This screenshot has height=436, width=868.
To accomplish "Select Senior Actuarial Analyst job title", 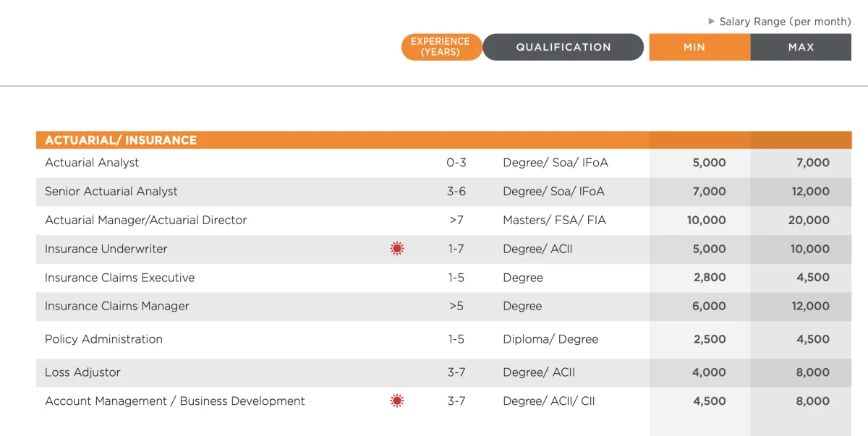I will [x=111, y=192].
